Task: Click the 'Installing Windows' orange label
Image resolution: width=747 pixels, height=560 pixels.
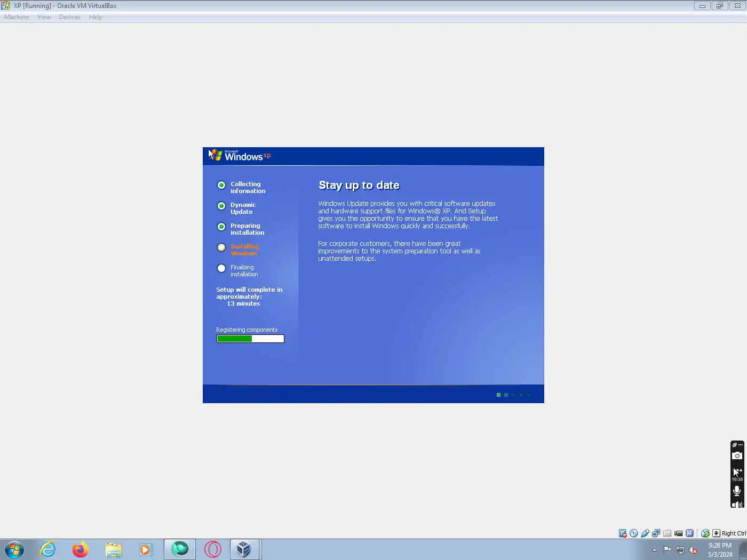Action: [244, 250]
